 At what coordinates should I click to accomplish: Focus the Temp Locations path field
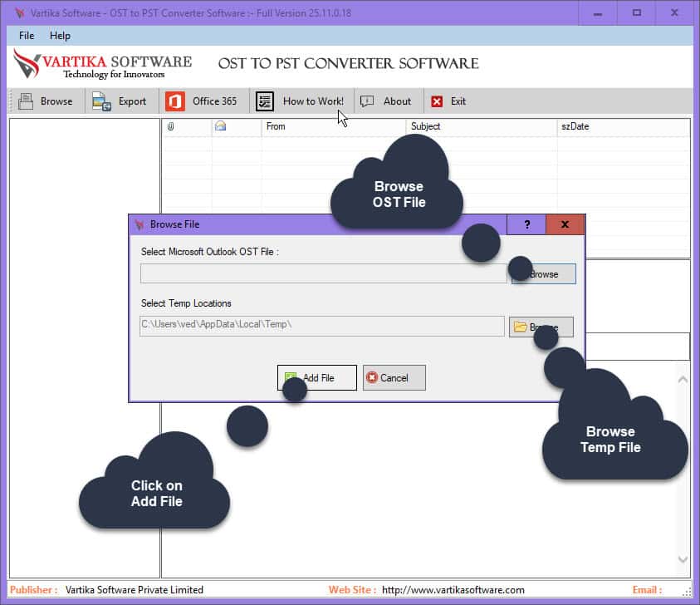322,326
